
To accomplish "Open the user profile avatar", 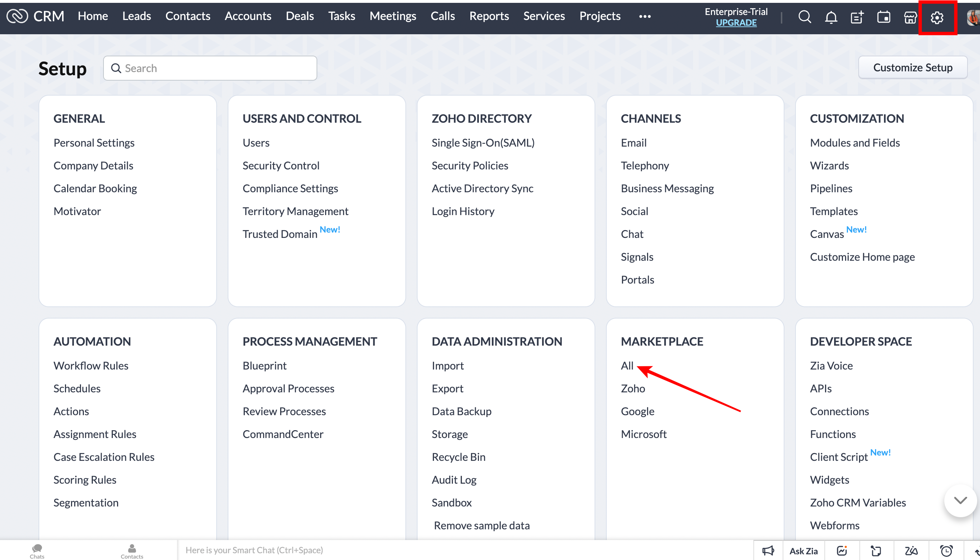I will [x=974, y=17].
